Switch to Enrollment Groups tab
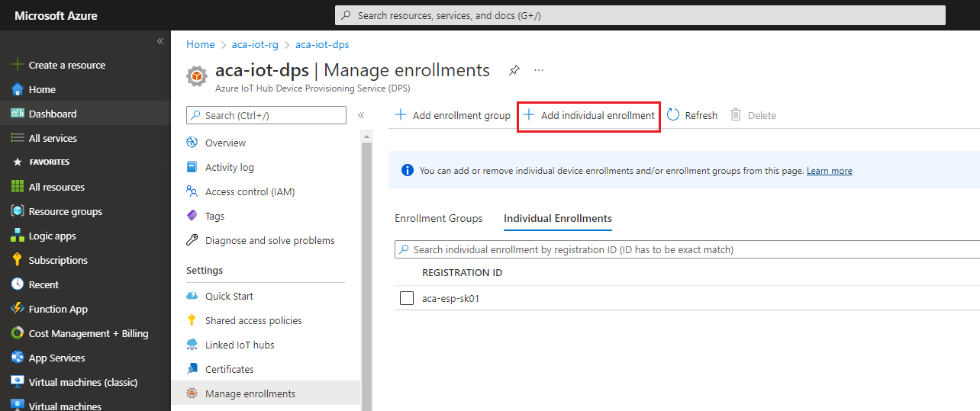980x411 pixels. [439, 218]
